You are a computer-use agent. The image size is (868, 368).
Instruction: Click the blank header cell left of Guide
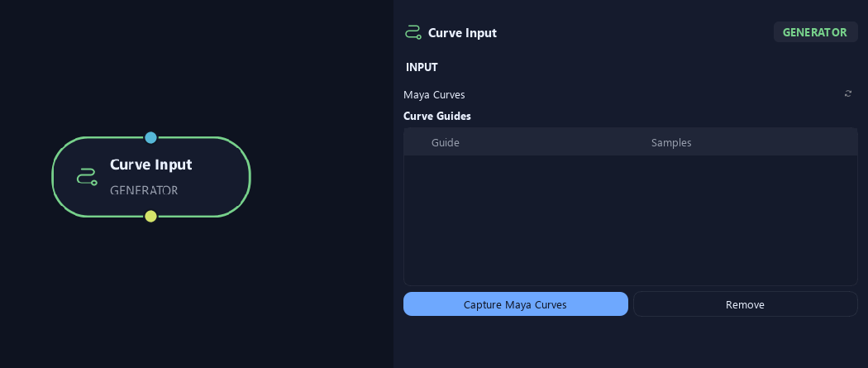pos(417,143)
